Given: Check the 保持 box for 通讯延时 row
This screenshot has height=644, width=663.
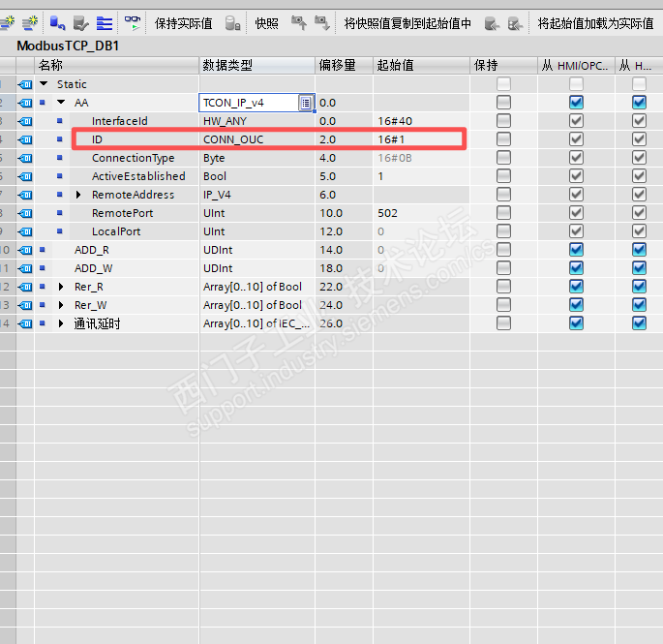Looking at the screenshot, I should point(503,323).
